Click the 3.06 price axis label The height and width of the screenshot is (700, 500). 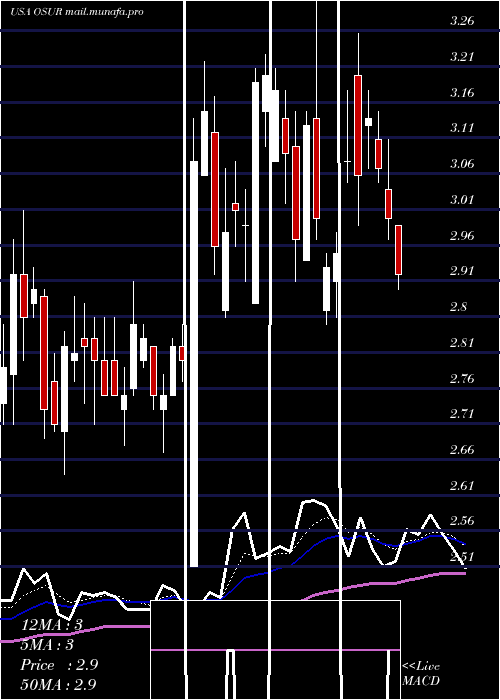(462, 164)
